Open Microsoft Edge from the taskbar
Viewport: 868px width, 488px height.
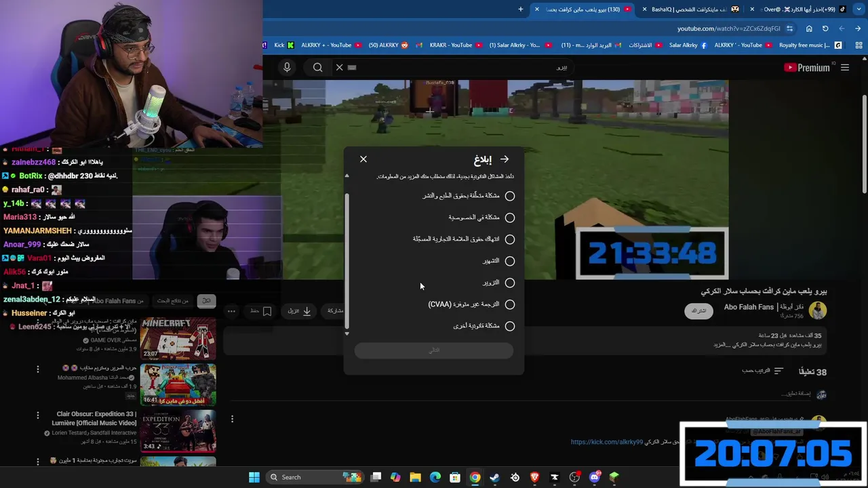[x=435, y=477]
